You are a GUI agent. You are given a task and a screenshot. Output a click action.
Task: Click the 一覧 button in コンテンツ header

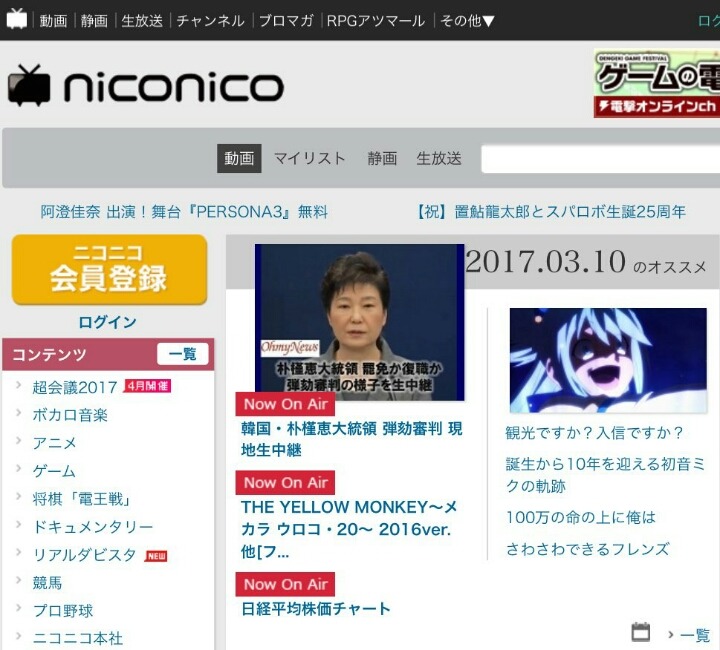183,354
